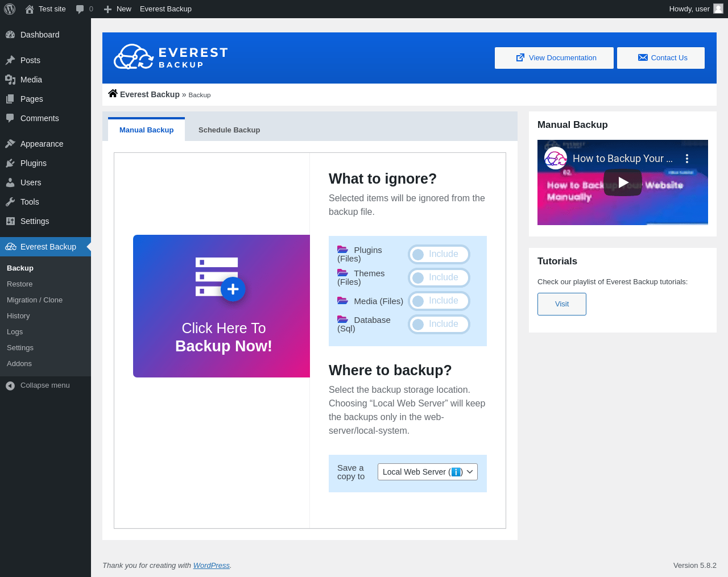Screen dimensions: 728x577
Task: Click the Tools wrench icon
Action: pos(10,202)
